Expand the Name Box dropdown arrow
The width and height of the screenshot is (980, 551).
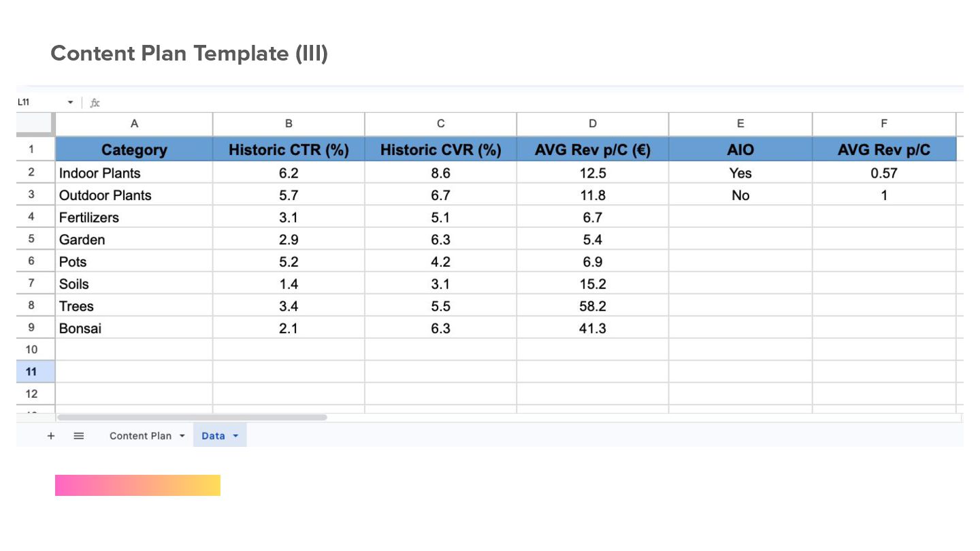[x=70, y=103]
